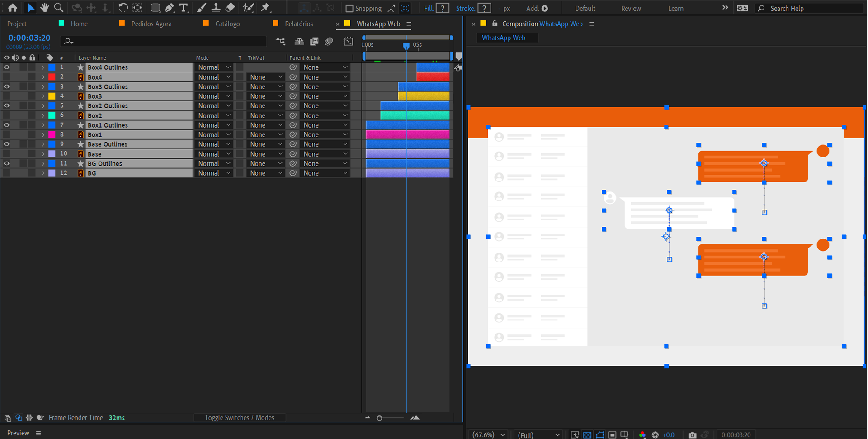
Task: Click Toggle Switches / Modes button
Action: click(x=239, y=418)
